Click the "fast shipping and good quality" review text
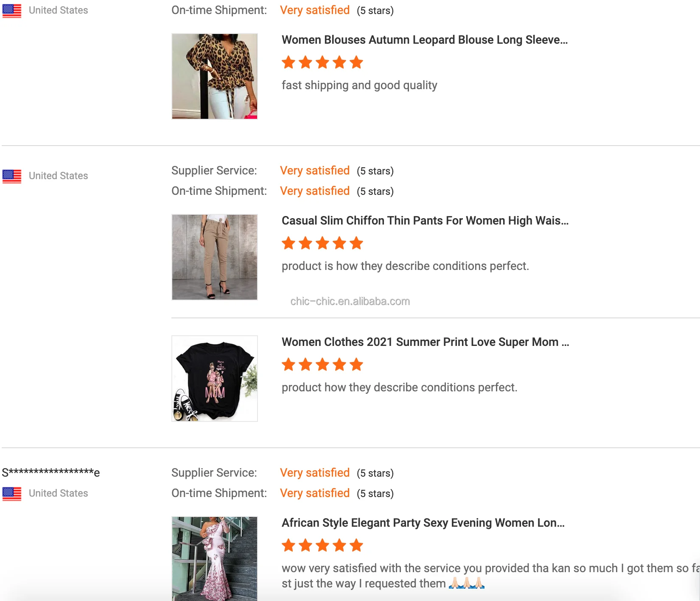This screenshot has height=601, width=700. tap(359, 85)
